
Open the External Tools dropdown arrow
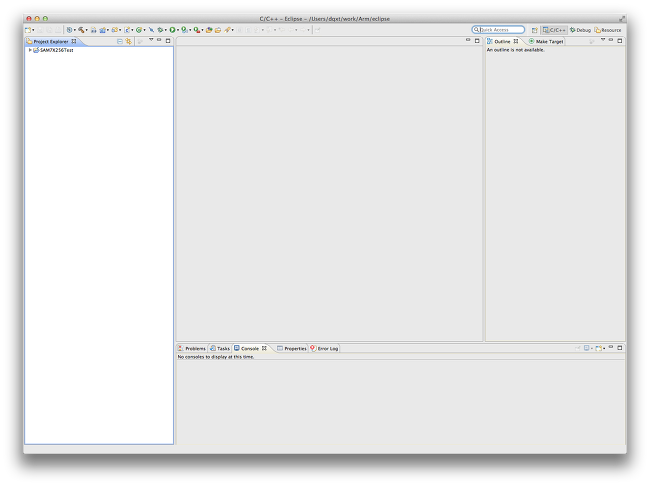coord(202,30)
